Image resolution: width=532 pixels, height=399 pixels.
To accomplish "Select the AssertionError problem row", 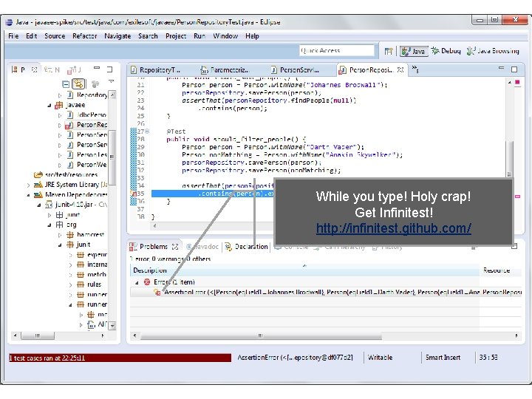I will (326, 292).
